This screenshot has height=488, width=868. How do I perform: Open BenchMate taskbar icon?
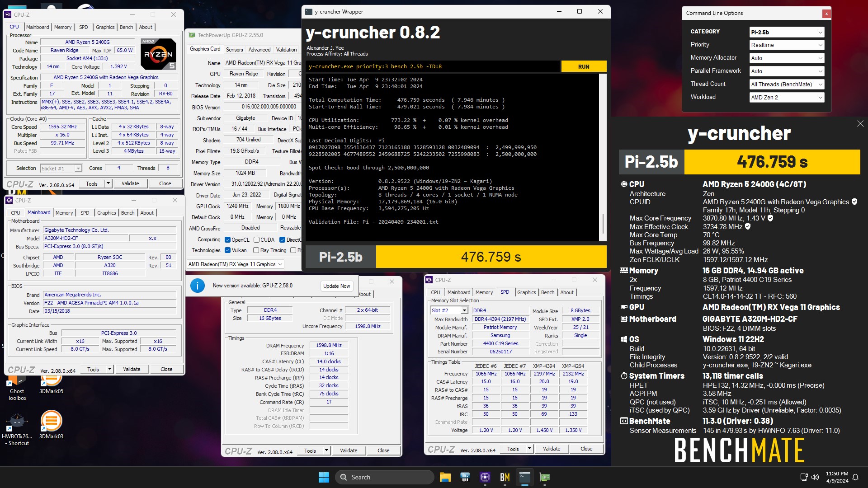[x=505, y=477]
